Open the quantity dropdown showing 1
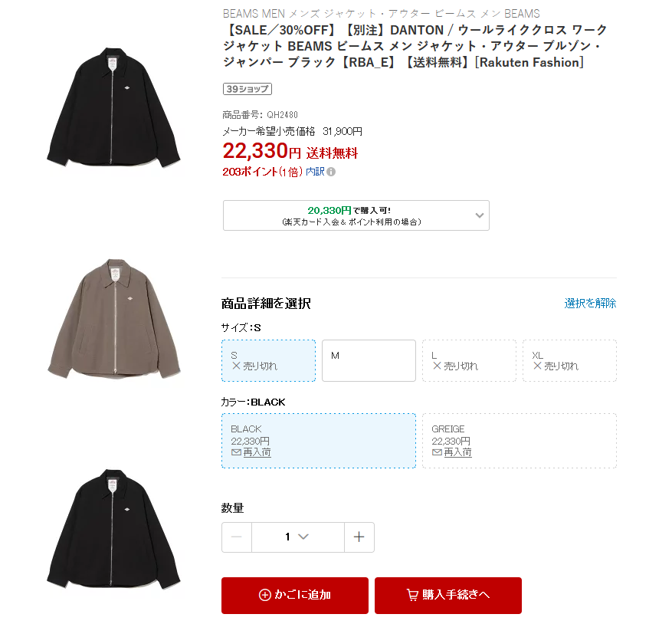 click(298, 537)
